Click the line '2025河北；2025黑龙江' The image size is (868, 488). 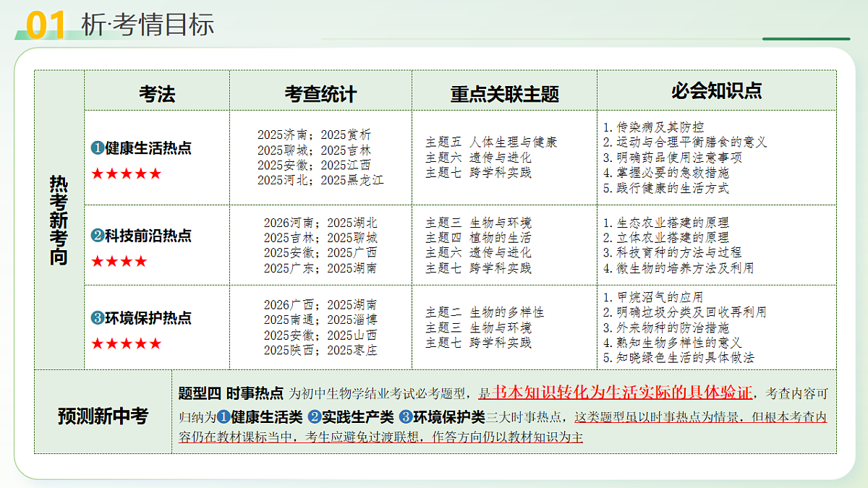[320, 180]
